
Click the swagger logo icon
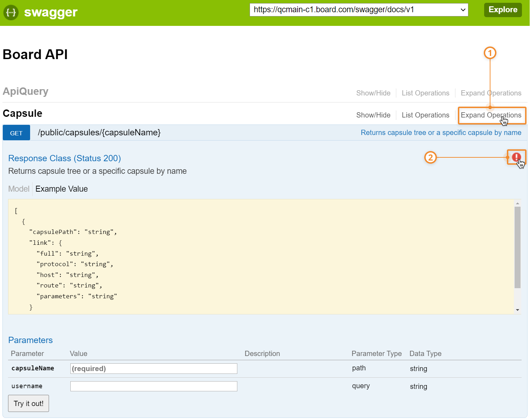[x=11, y=13]
